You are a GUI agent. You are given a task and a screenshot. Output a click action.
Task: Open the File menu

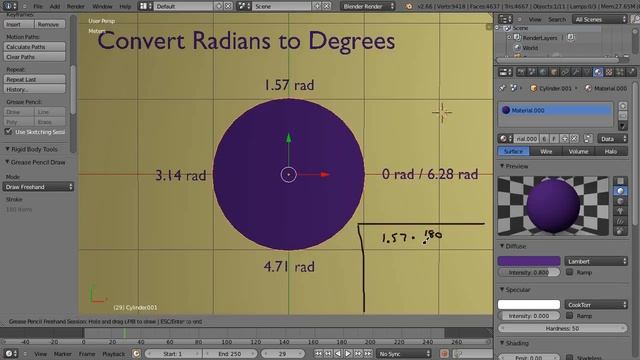tap(38, 6)
